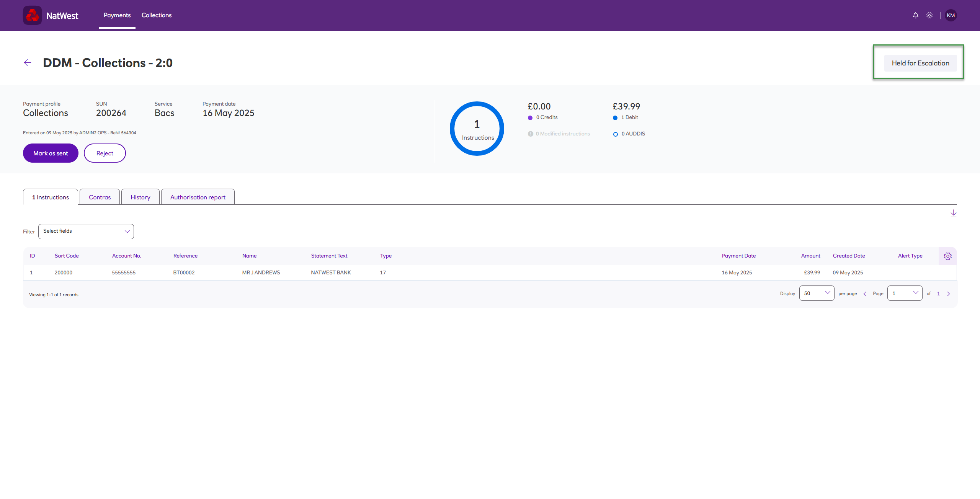Open the notifications bell
980x499 pixels.
pyautogui.click(x=915, y=15)
